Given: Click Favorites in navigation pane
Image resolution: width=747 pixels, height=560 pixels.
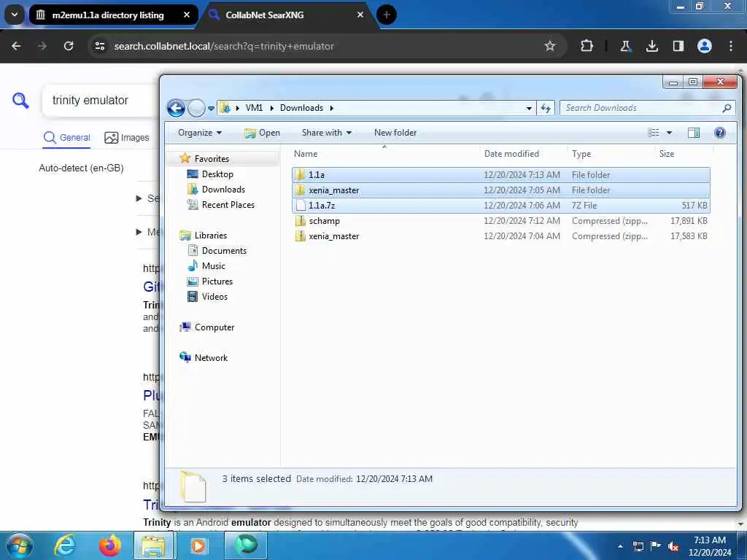Looking at the screenshot, I should point(212,158).
